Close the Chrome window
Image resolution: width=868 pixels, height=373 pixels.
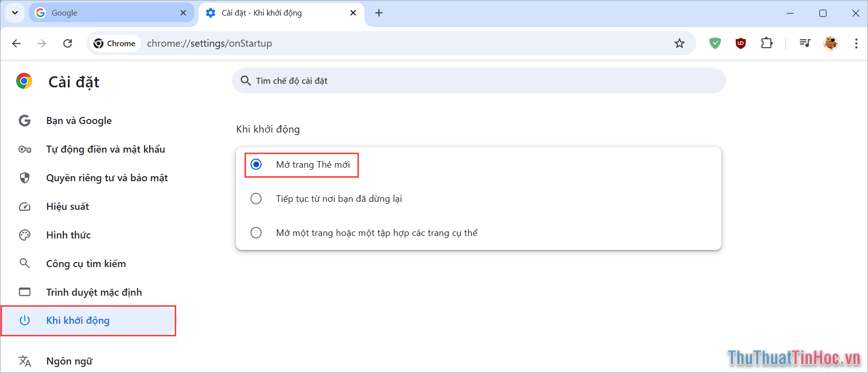point(855,13)
